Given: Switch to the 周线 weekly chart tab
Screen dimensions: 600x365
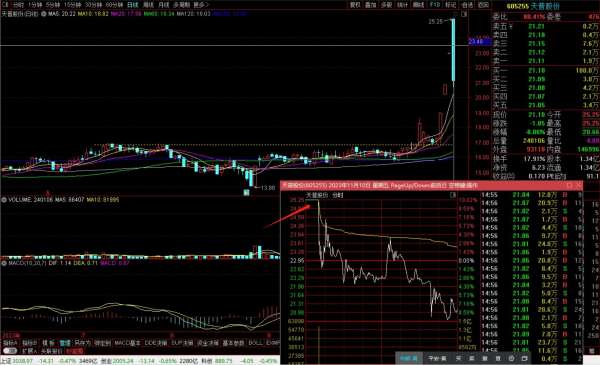Looking at the screenshot, I should point(148,5).
